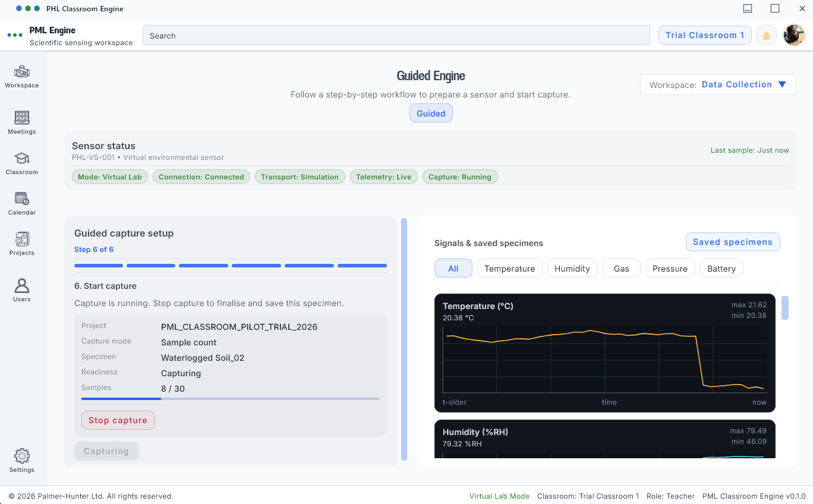Click the Samples 8 / 30 progress bar
813x504 pixels.
(231, 399)
